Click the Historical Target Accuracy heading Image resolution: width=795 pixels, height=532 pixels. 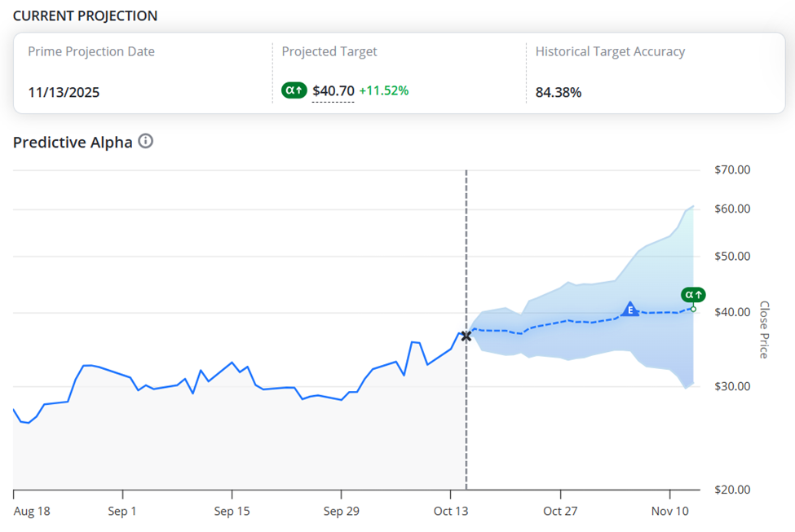(610, 51)
